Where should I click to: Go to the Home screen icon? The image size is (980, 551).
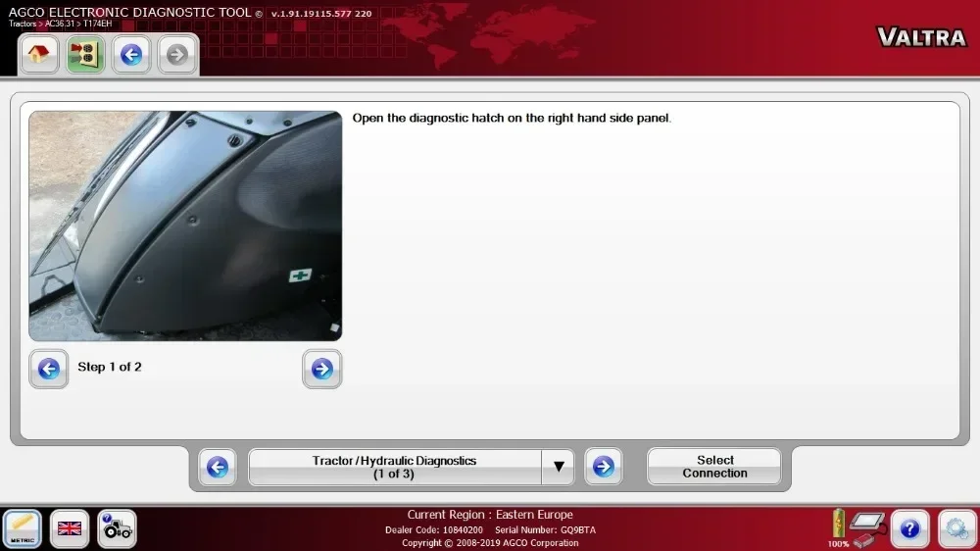(x=39, y=54)
